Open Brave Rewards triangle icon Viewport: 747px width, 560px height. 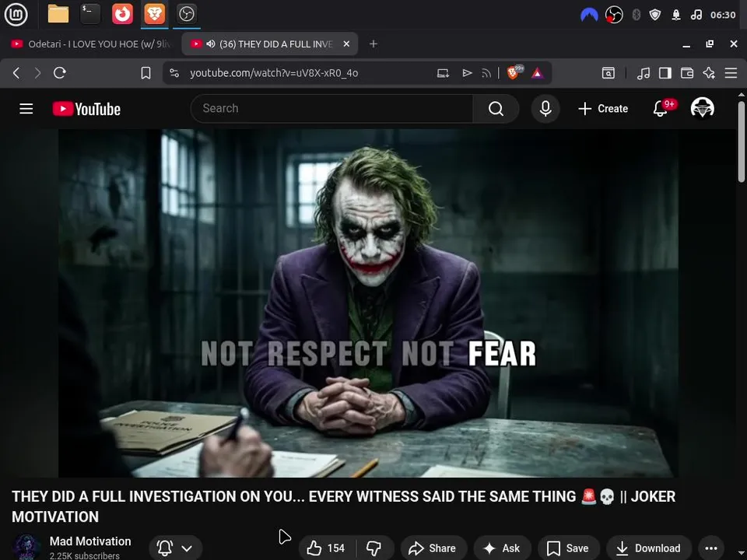(538, 73)
